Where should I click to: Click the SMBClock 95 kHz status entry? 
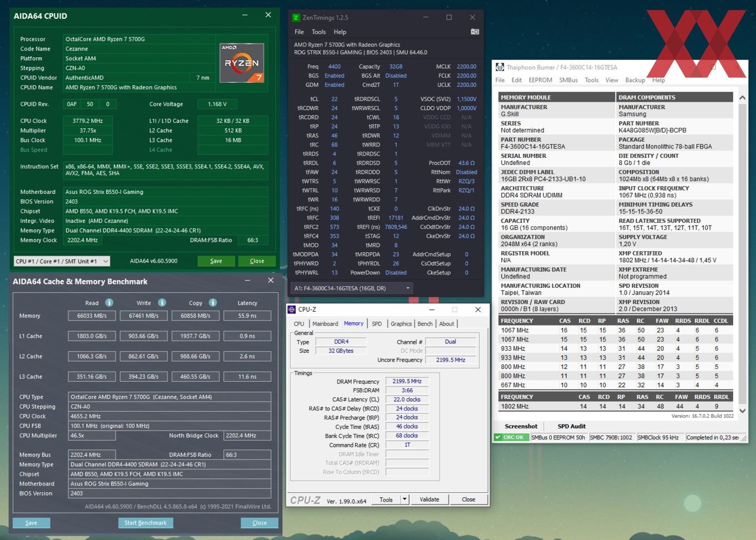[x=660, y=437]
